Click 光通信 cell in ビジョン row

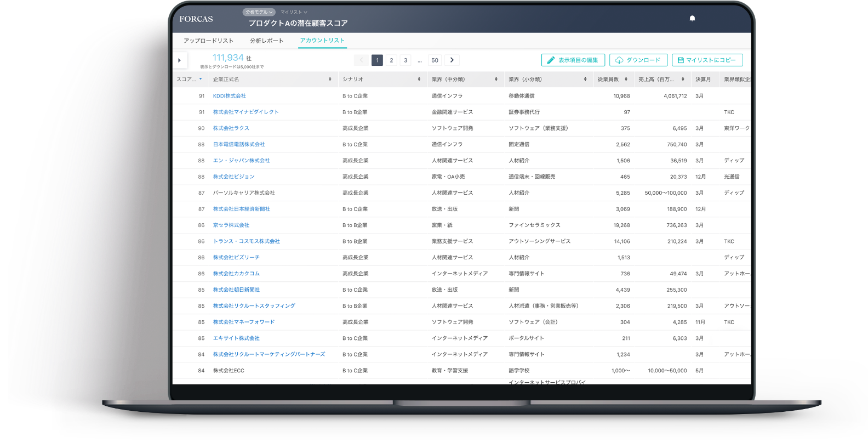point(732,177)
